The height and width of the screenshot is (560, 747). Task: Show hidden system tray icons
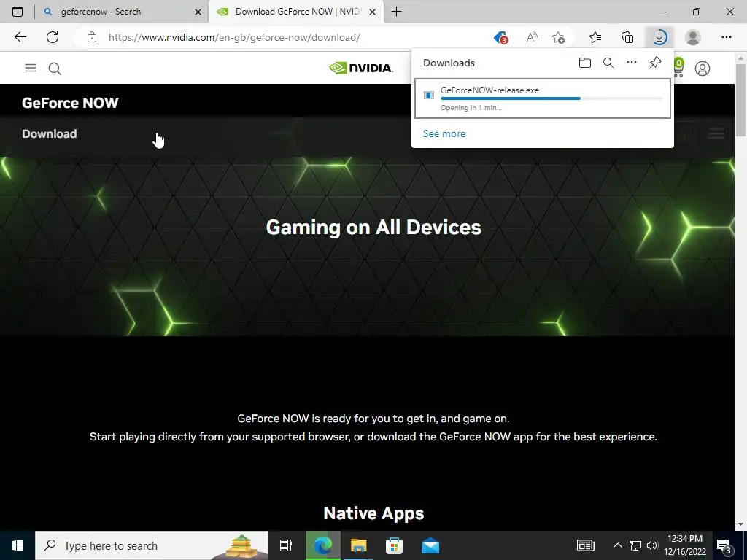[x=617, y=545]
